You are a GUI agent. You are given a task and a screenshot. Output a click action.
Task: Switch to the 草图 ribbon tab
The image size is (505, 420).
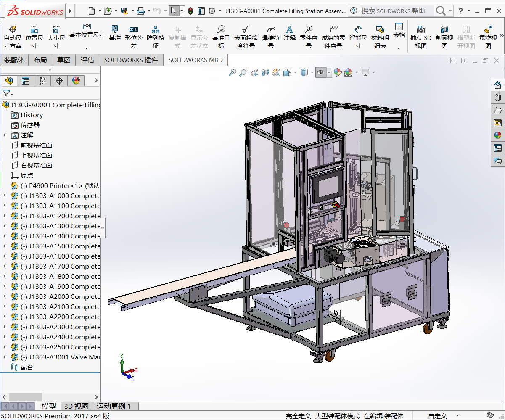tap(64, 60)
